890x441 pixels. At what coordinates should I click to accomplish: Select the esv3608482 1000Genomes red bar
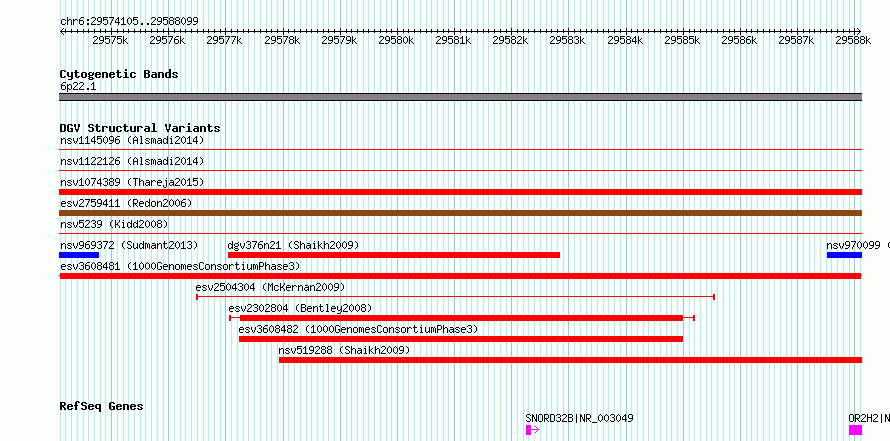point(461,339)
